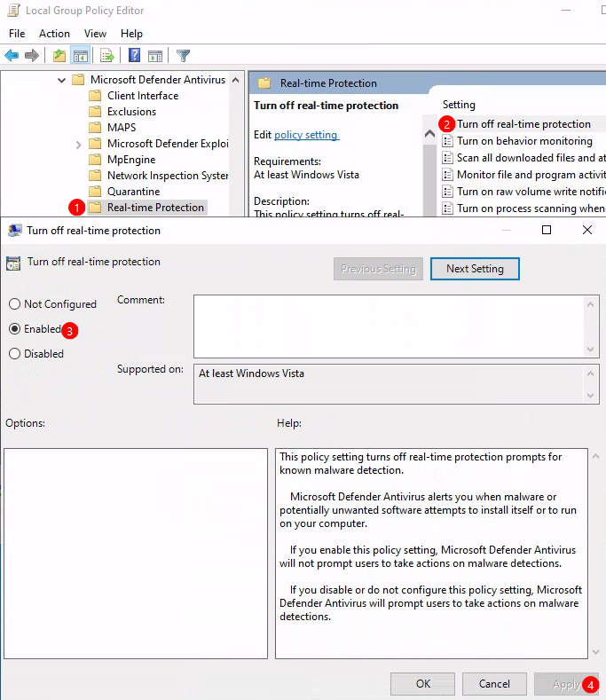Click the Exclusions folder icon
Image resolution: width=606 pixels, height=700 pixels.
[95, 112]
